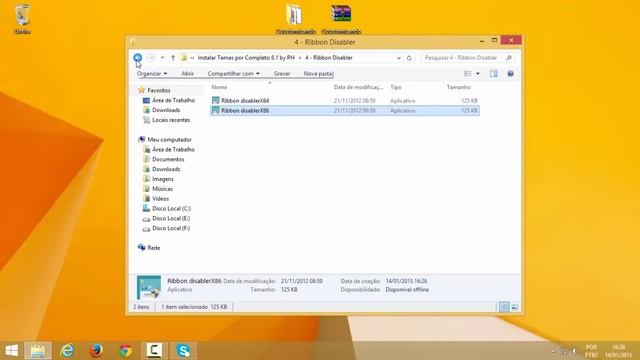640x360 pixels.
Task: Click the POR language indicator
Action: coord(591,351)
